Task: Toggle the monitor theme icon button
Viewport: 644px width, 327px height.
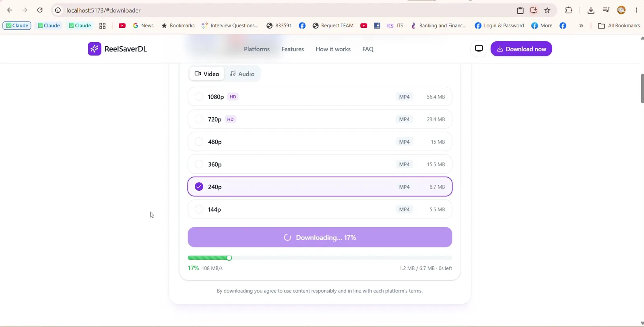Action: (479, 49)
